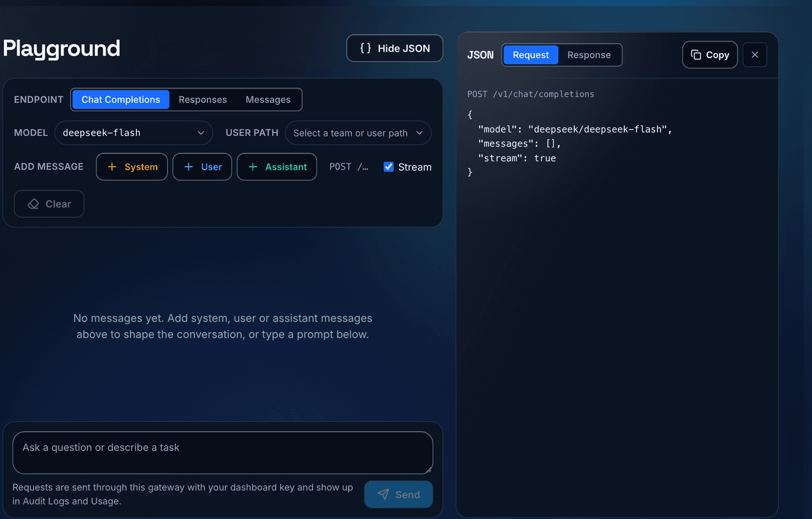Click the User message button label
The width and height of the screenshot is (812, 519).
click(x=211, y=167)
